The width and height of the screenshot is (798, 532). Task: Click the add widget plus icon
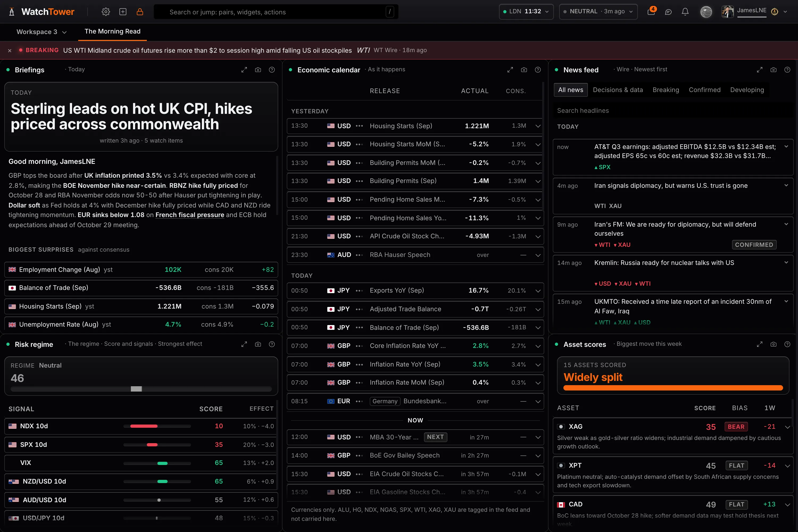coord(123,12)
